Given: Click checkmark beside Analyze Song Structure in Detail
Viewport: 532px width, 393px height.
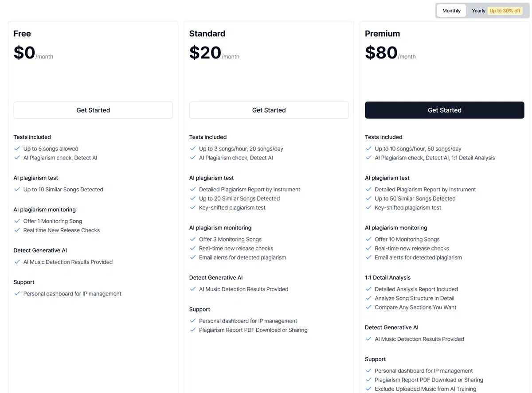Looking at the screenshot, I should click(368, 298).
